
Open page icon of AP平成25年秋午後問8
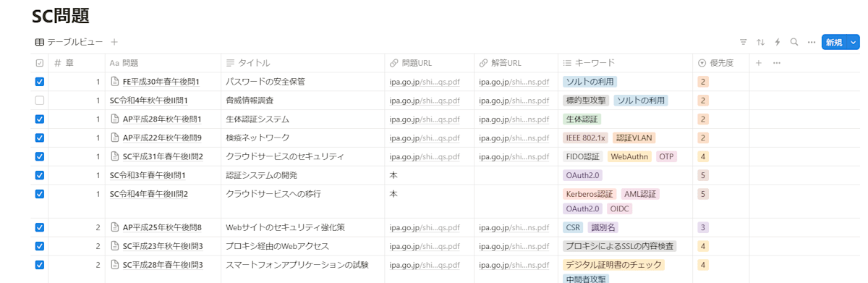click(115, 227)
